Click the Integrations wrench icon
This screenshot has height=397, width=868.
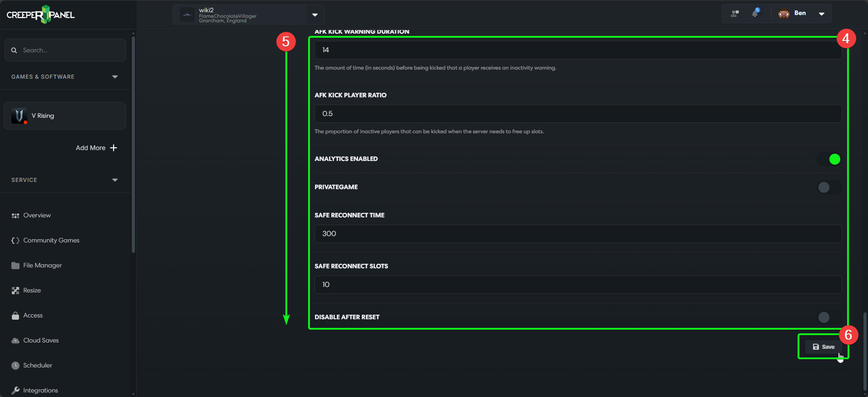click(16, 390)
